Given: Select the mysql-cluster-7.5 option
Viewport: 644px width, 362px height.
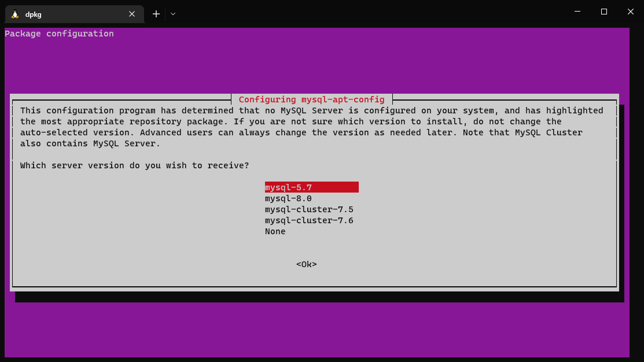Looking at the screenshot, I should point(309,209).
